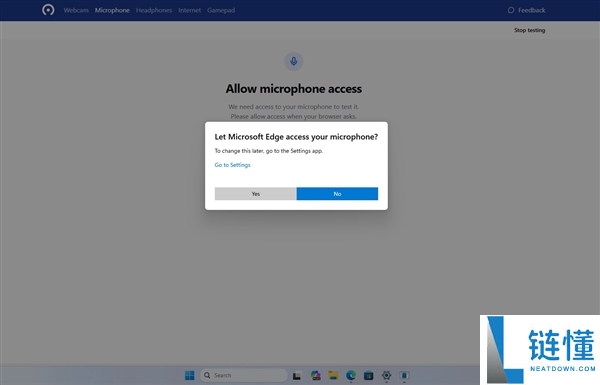
Task: Launch Copilot from the taskbar
Action: 316,375
